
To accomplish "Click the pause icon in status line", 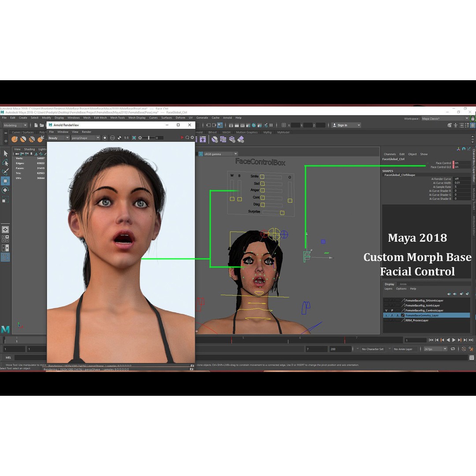I will (x=271, y=125).
